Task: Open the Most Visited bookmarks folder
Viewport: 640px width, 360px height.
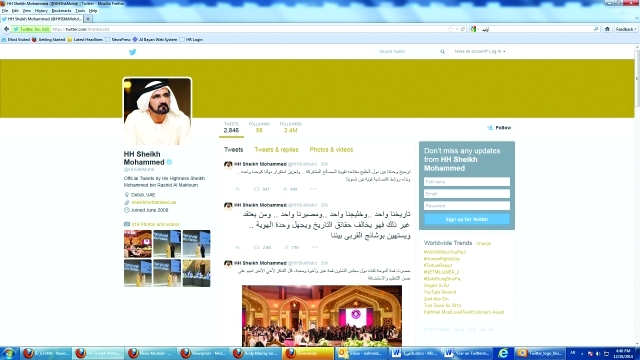Action: [16, 40]
